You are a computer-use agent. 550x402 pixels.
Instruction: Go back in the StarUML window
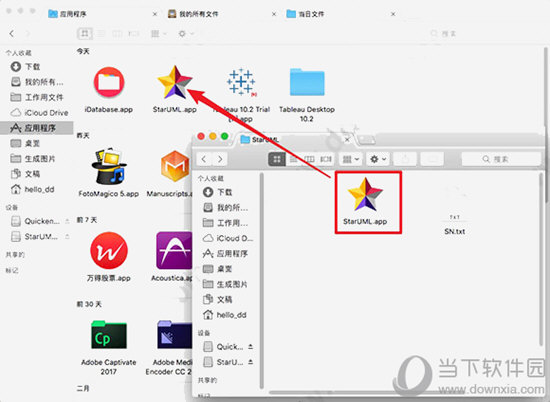pyautogui.click(x=204, y=159)
